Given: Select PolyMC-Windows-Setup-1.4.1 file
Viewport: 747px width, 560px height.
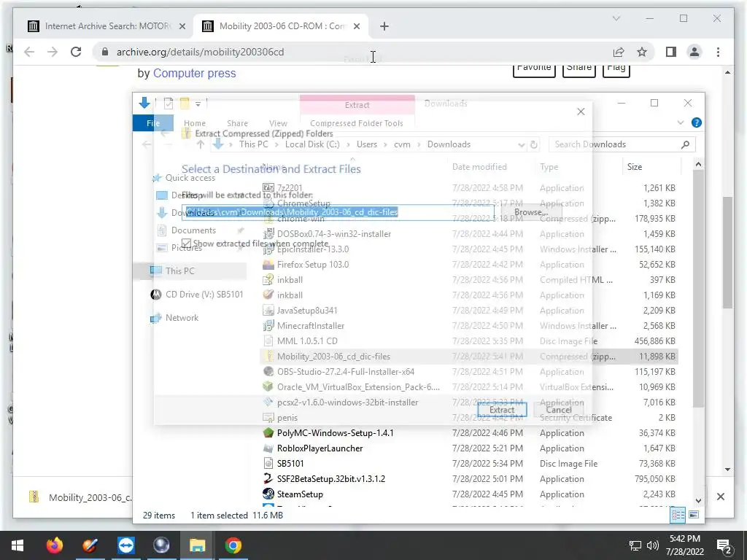Looking at the screenshot, I should [336, 433].
